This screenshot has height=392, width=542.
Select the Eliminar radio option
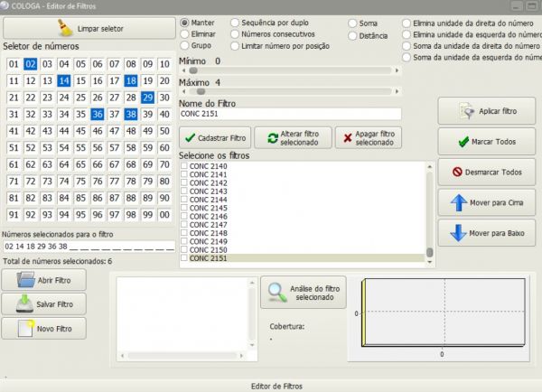pyautogui.click(x=185, y=34)
